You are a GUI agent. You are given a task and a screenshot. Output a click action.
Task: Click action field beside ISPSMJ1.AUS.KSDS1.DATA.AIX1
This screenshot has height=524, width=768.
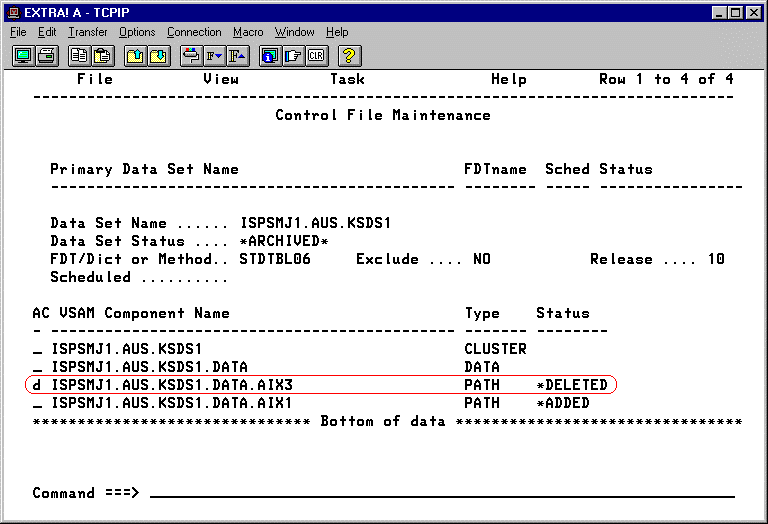37,403
